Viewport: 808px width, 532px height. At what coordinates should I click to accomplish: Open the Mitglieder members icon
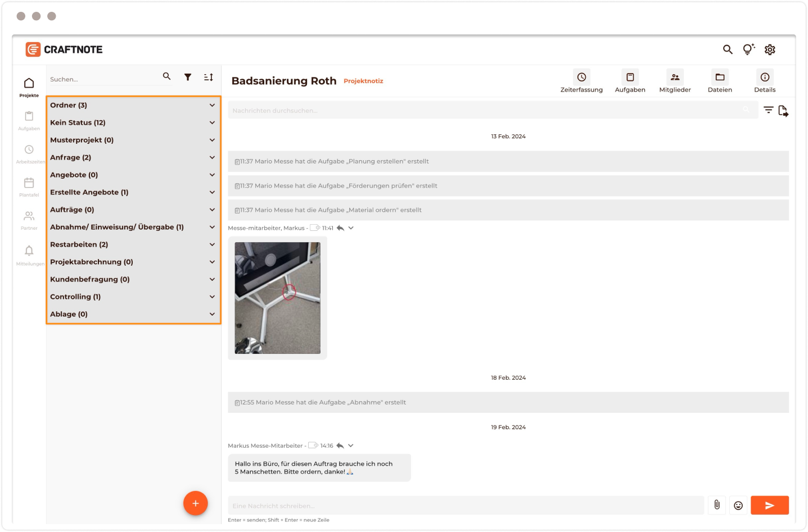pos(675,78)
